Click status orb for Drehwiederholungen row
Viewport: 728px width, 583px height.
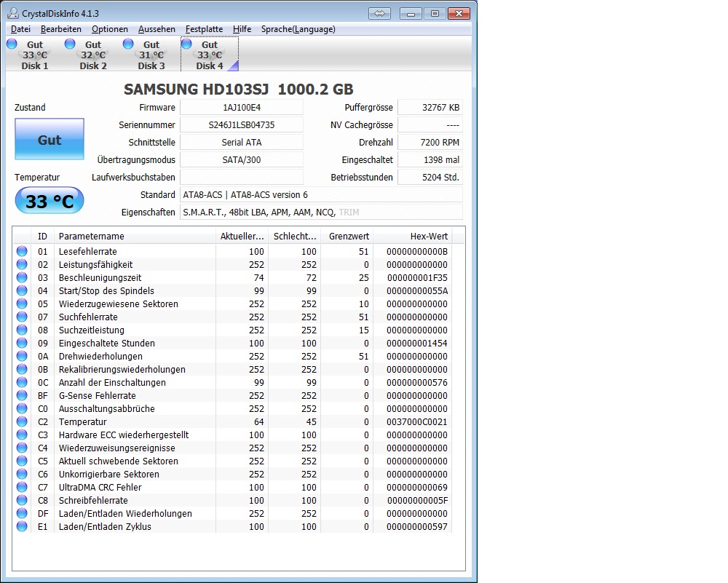click(22, 356)
